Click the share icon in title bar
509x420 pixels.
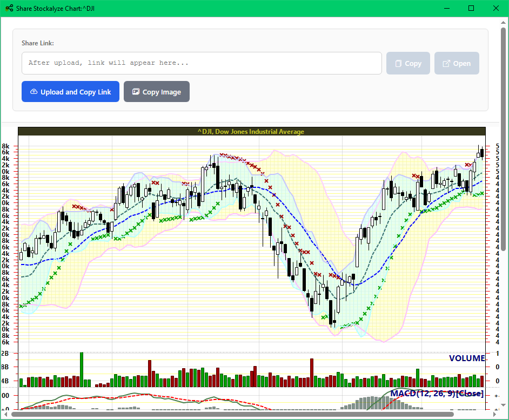9,9
